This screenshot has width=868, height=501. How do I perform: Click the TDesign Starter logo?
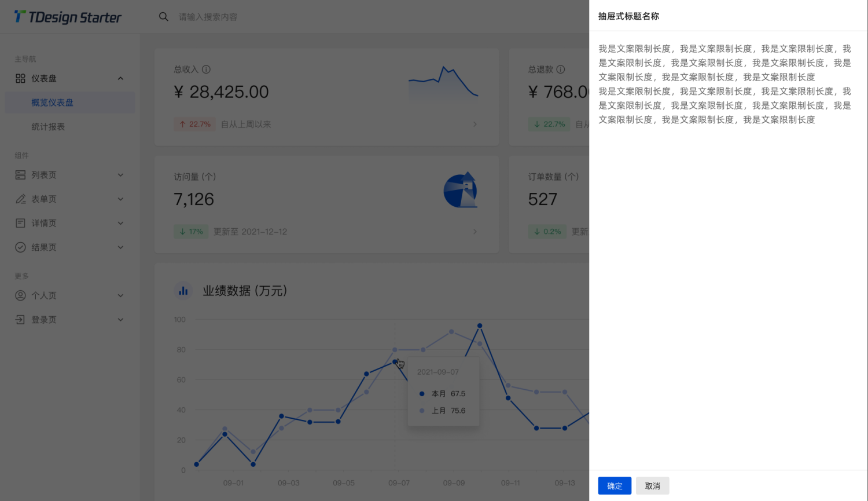(67, 17)
